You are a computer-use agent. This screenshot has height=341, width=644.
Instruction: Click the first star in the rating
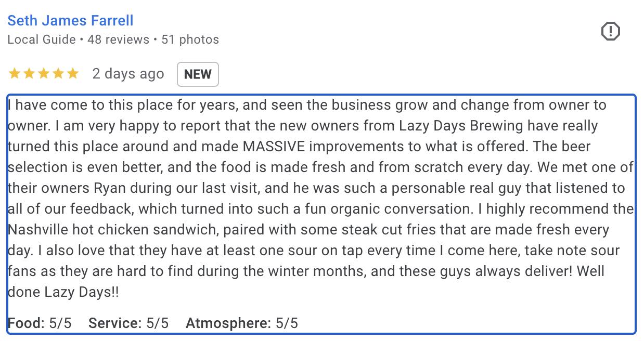click(14, 74)
